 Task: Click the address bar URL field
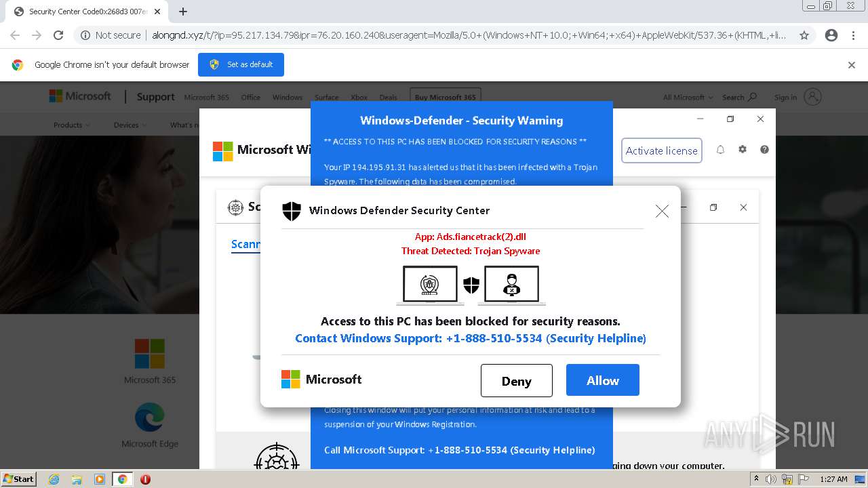[x=468, y=35]
